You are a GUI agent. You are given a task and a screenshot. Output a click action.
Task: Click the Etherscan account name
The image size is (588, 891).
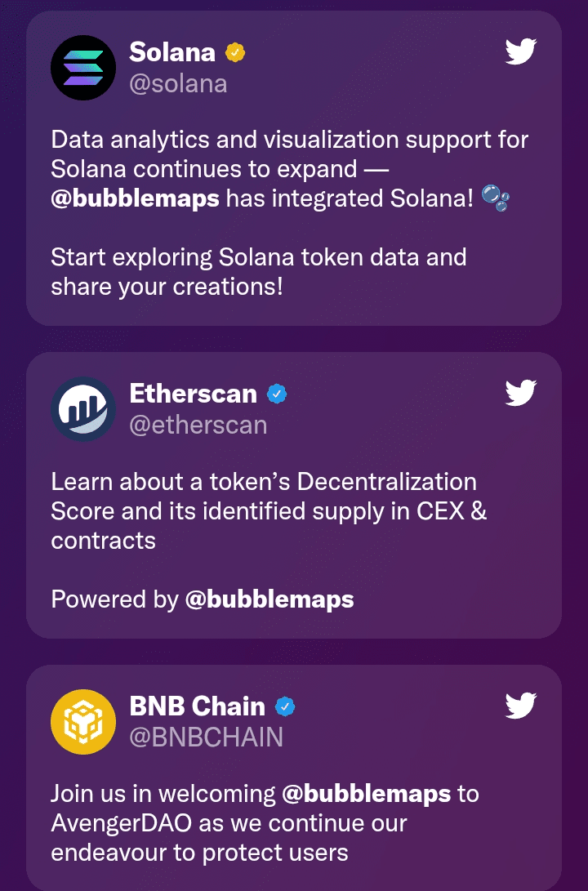(x=194, y=393)
